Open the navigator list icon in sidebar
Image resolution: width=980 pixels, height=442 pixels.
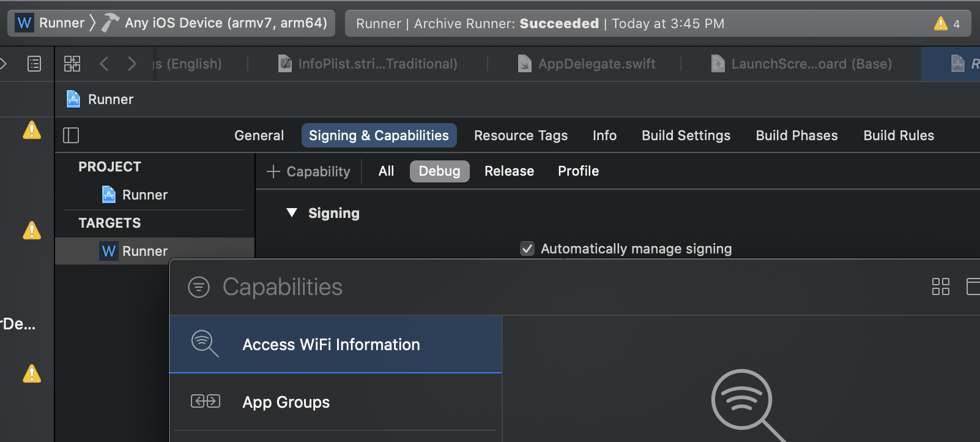click(x=34, y=64)
